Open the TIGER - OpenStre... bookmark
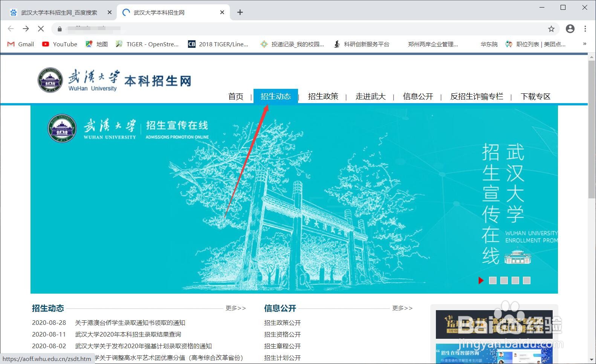 [x=147, y=44]
